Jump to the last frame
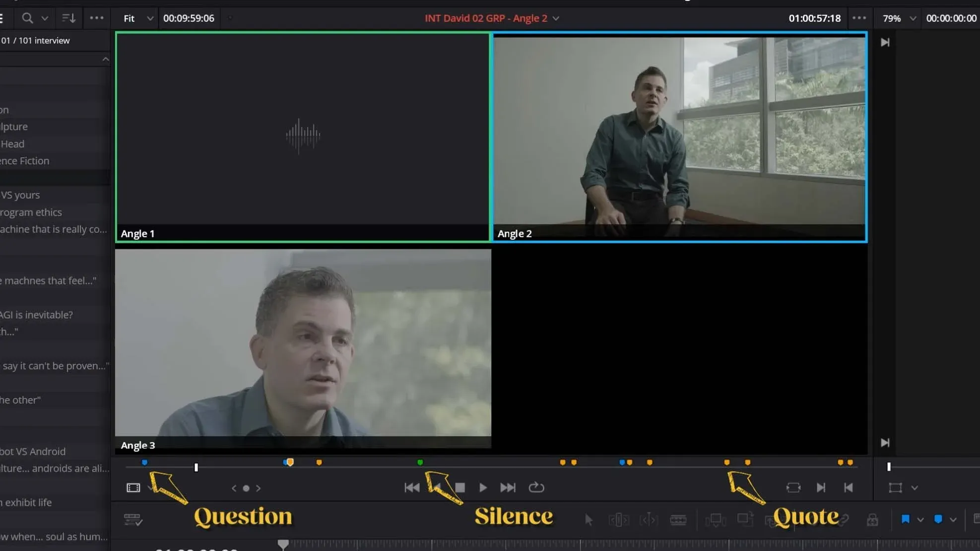This screenshot has width=980, height=551. pos(508,487)
